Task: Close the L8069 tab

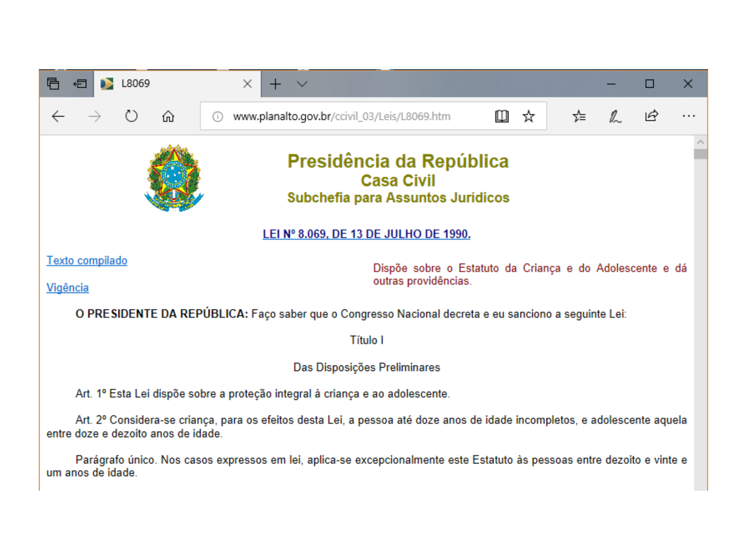Action: pyautogui.click(x=247, y=84)
